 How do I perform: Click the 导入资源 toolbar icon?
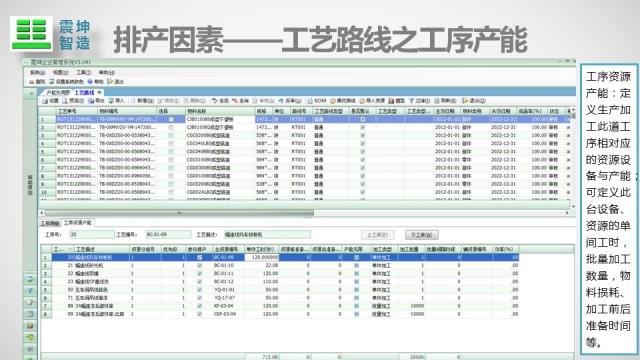(x=362, y=100)
